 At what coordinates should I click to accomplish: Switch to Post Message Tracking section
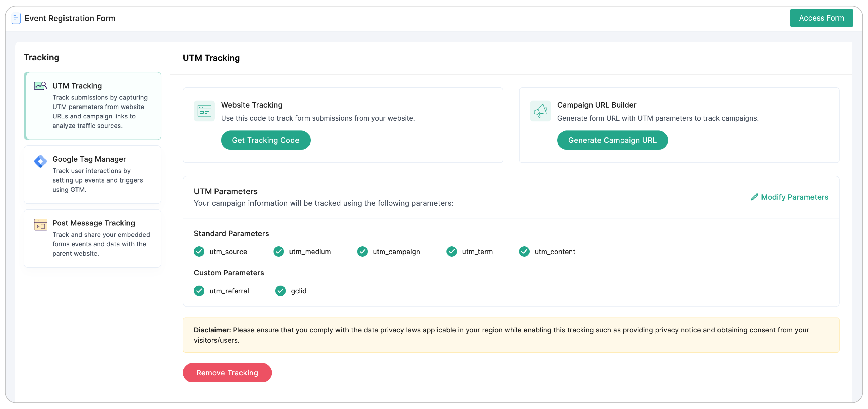(x=93, y=239)
